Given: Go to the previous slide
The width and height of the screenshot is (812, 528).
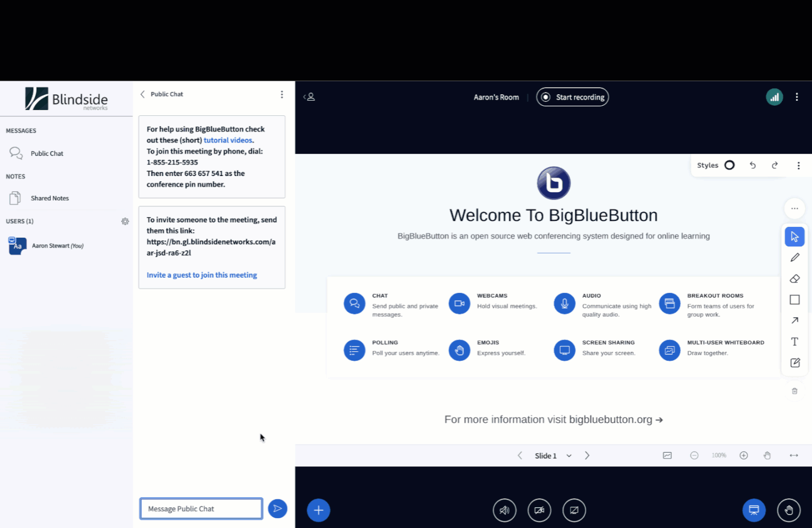Looking at the screenshot, I should (520, 455).
